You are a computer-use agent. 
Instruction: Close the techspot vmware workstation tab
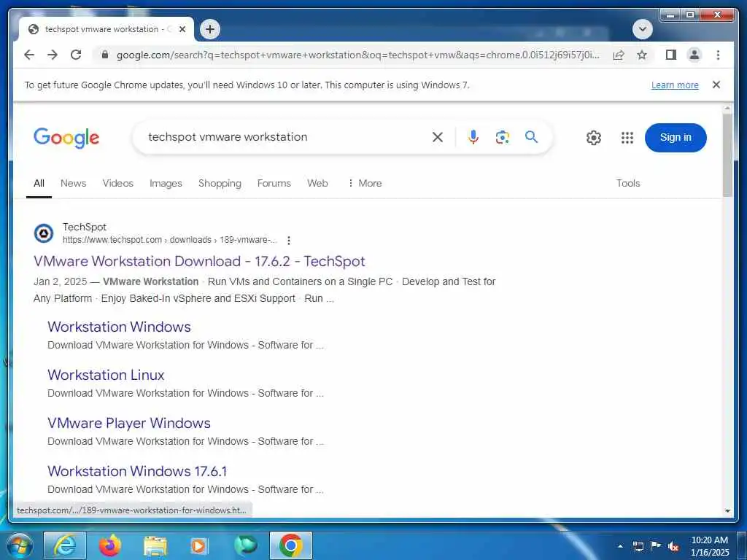coord(182,29)
